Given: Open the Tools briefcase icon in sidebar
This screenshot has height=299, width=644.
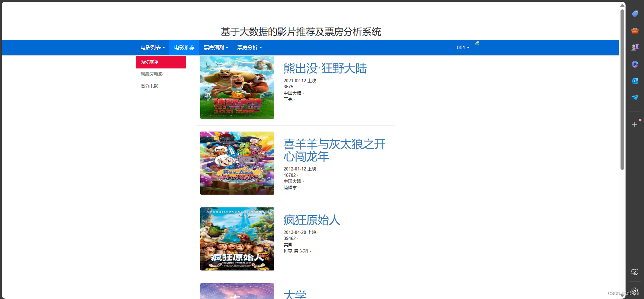Looking at the screenshot, I should [635, 31].
